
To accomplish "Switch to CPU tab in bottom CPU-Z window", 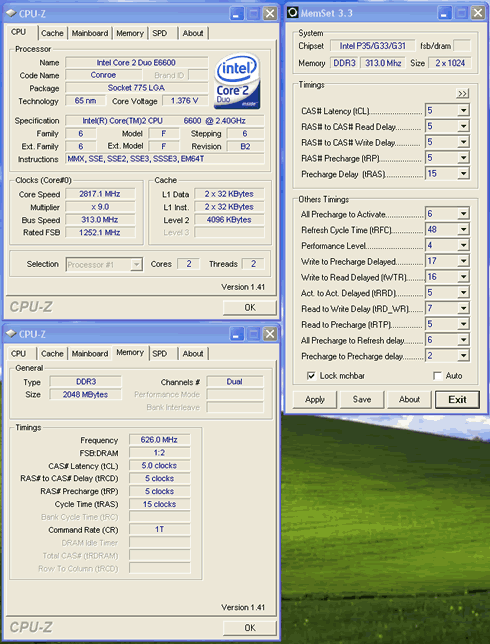I will pos(18,354).
